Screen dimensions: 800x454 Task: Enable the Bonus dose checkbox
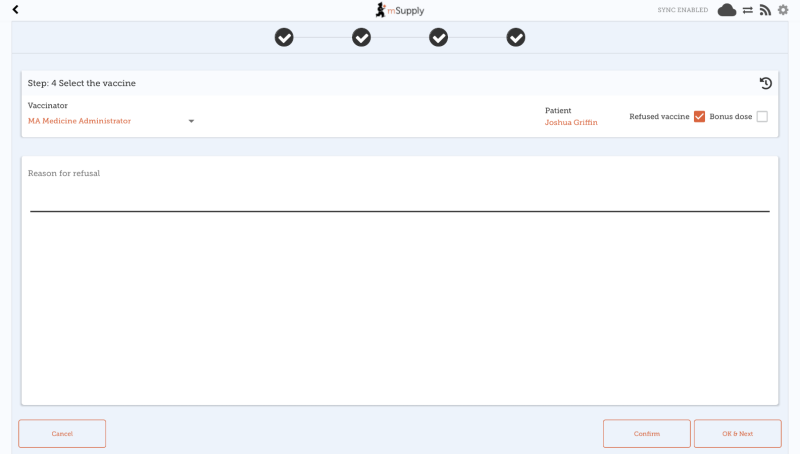point(762,116)
